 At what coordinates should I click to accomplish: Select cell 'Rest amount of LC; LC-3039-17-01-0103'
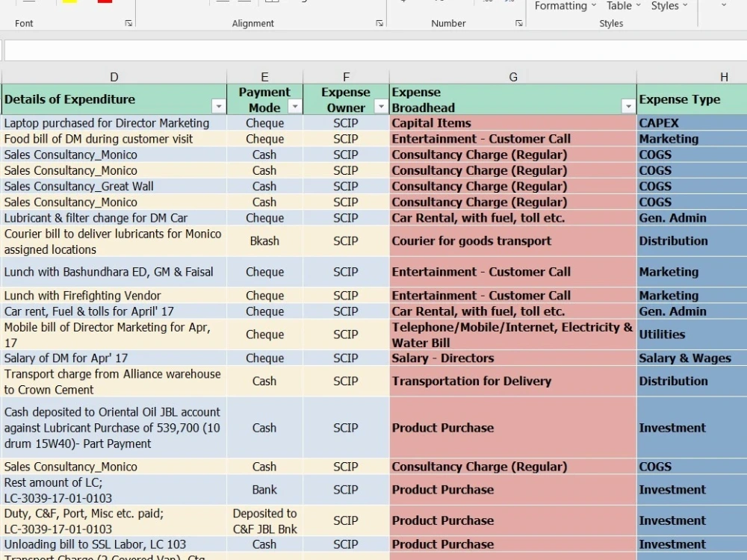coord(114,490)
